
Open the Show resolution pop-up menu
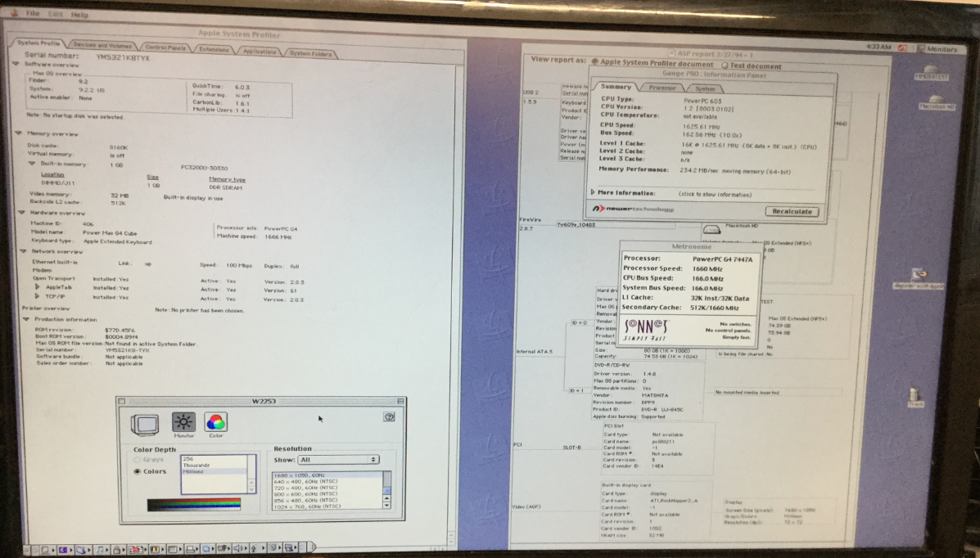point(338,459)
